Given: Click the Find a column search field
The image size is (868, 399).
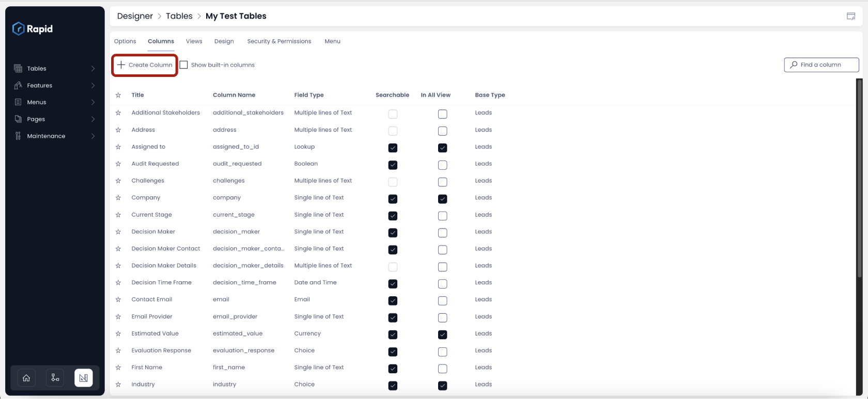Looking at the screenshot, I should tap(822, 65).
